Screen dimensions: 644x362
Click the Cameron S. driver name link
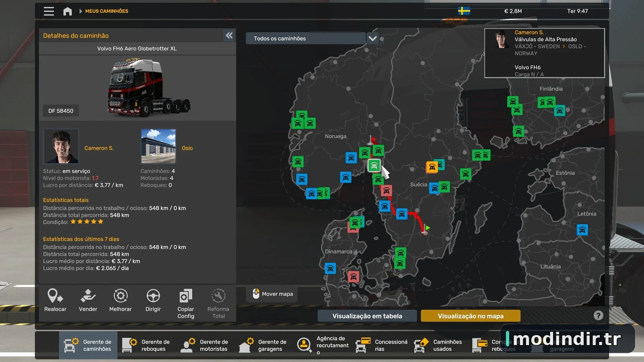point(99,148)
